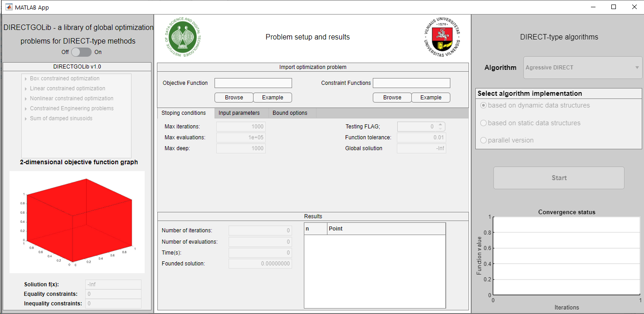Expand Sum of damped sinusoids node

pos(25,118)
